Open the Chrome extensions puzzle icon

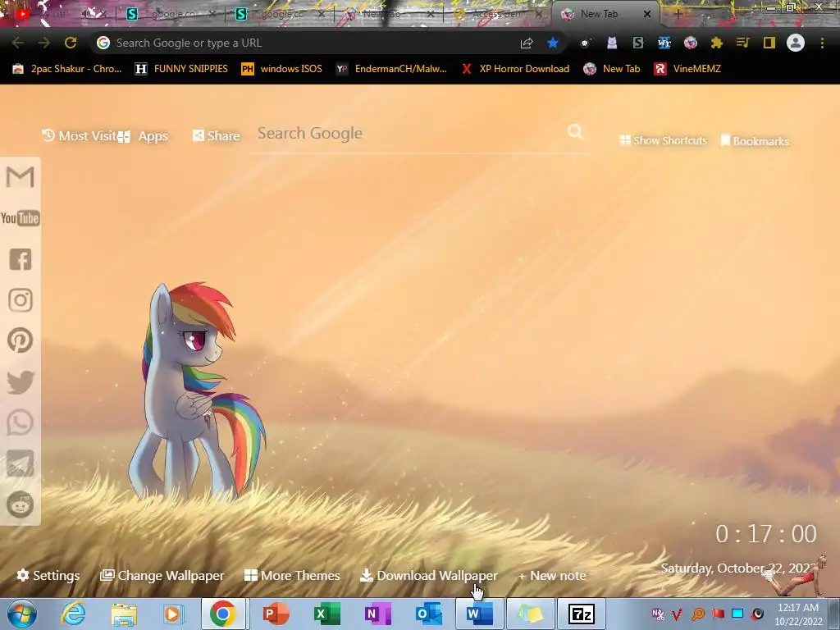click(716, 43)
